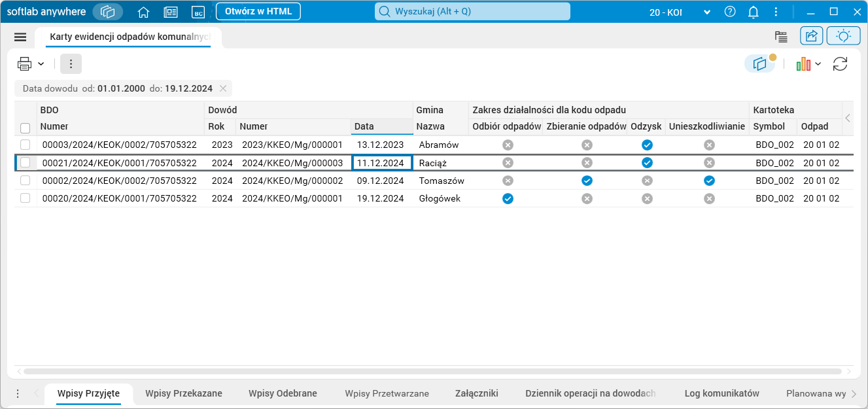Open the Załączniki tab

[477, 393]
